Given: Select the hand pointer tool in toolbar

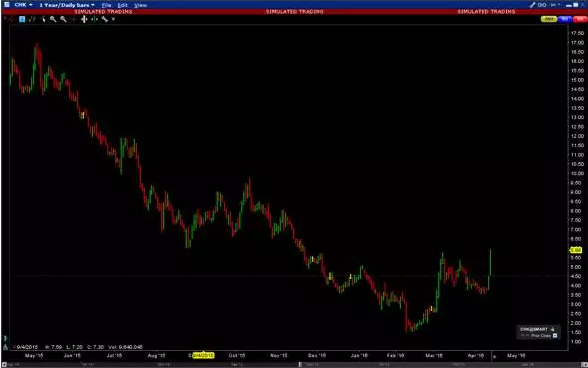Looking at the screenshot, I should pos(43,19).
